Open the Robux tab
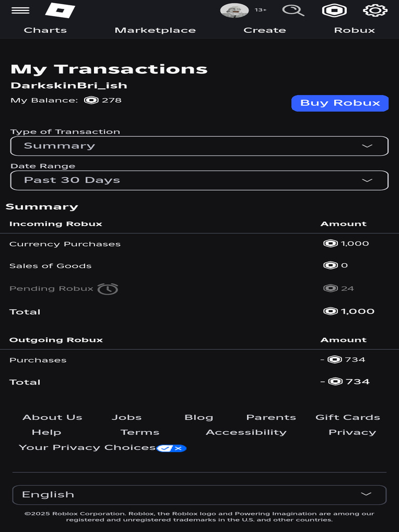Viewport: 399px width, 532px height. [x=354, y=30]
